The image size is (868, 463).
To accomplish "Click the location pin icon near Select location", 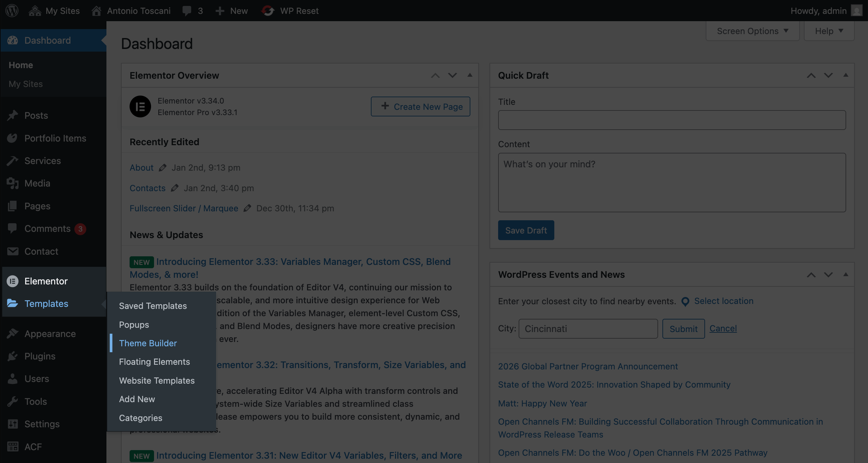I will (x=685, y=301).
